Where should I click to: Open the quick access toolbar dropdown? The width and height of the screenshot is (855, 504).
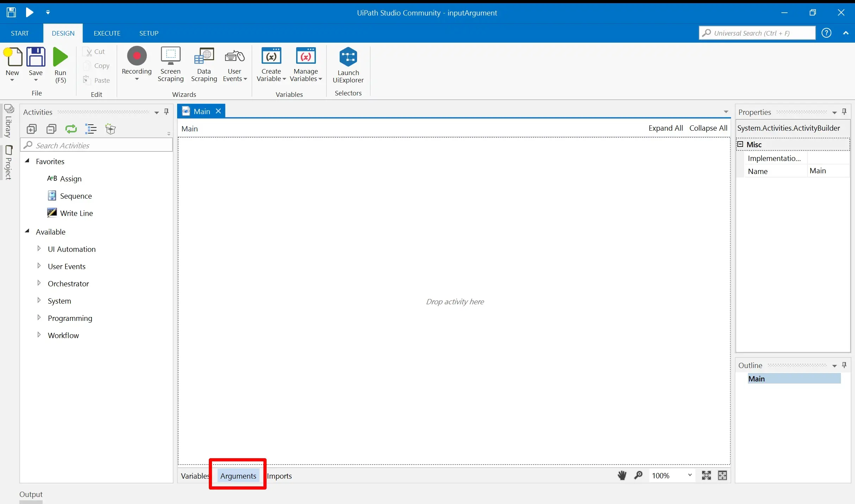[48, 13]
